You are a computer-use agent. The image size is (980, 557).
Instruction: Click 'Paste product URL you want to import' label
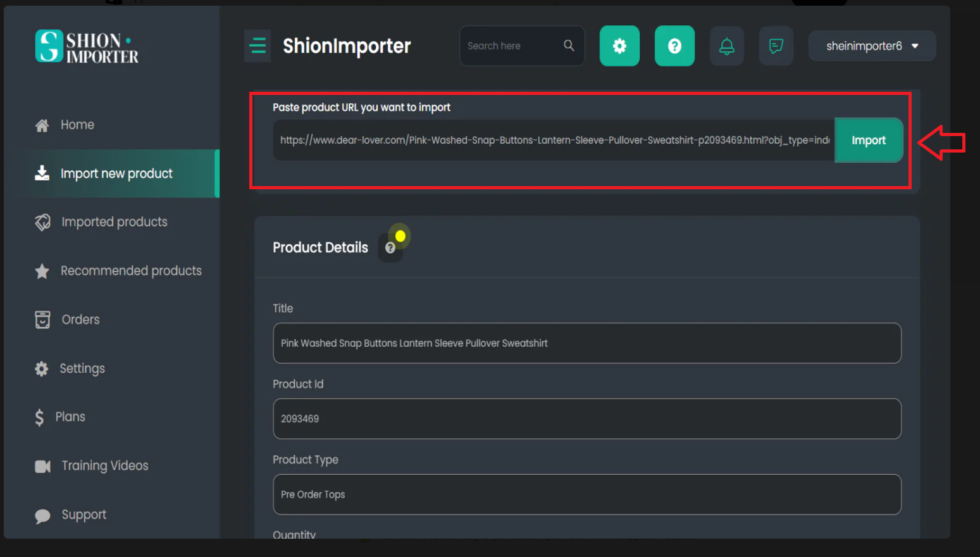point(361,108)
